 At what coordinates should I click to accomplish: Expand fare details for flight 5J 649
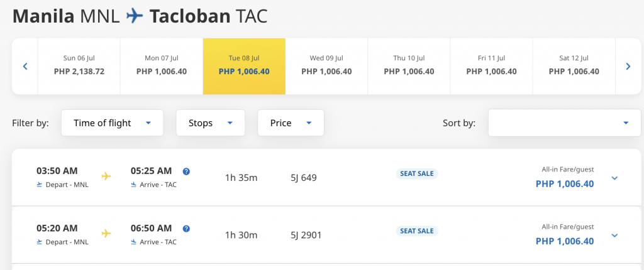614,178
